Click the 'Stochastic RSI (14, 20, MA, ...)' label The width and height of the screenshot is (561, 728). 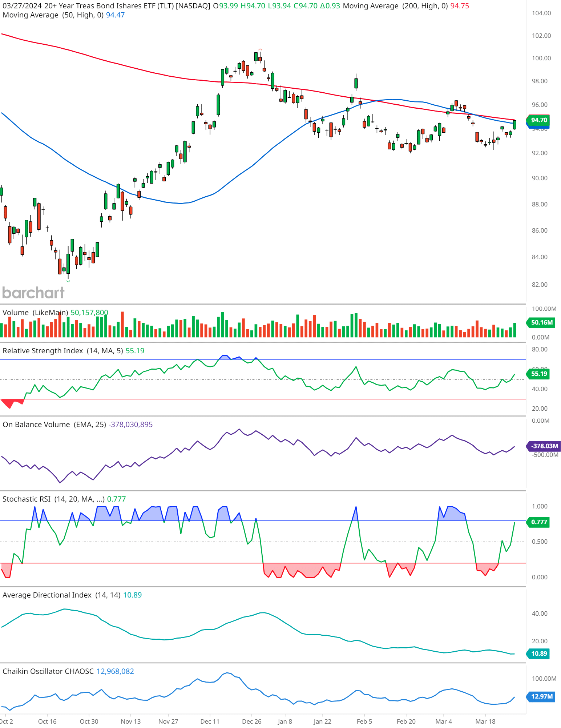point(54,499)
